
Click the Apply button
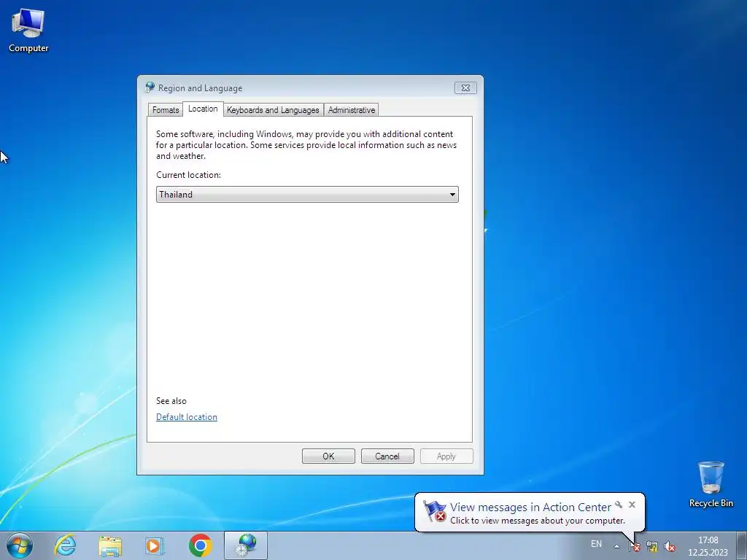tap(446, 456)
